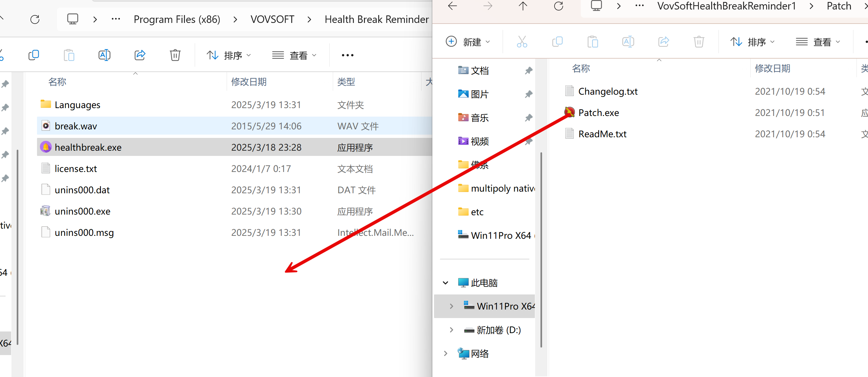Select Patch.exe file

(598, 113)
